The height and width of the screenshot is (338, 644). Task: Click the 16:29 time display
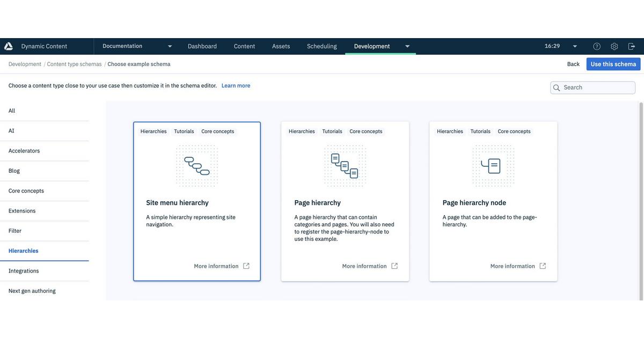552,46
